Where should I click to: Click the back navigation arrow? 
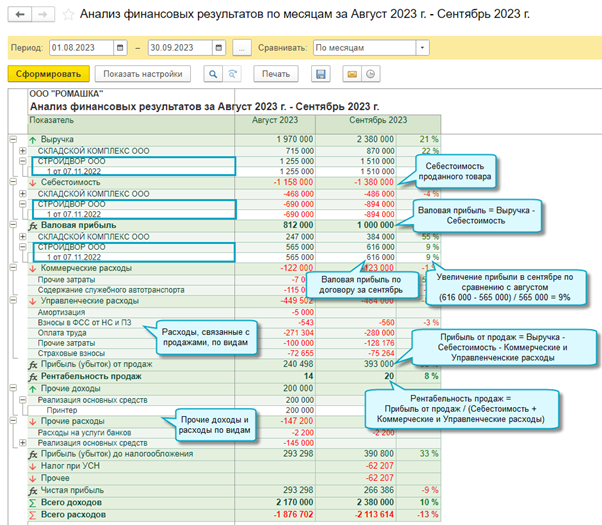coord(20,15)
